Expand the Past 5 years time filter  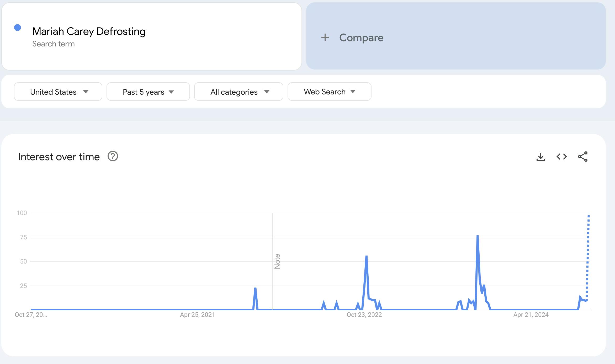pos(148,92)
